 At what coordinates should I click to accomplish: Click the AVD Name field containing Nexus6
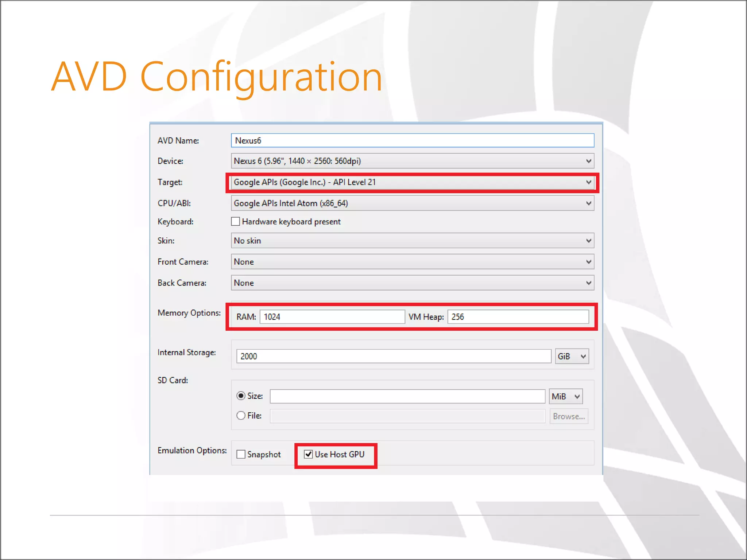[x=413, y=140]
